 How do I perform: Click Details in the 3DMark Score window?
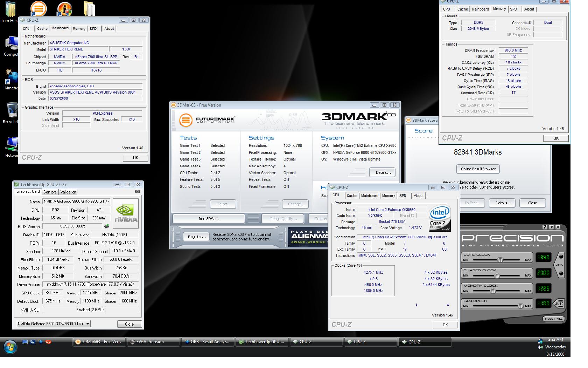pos(503,203)
